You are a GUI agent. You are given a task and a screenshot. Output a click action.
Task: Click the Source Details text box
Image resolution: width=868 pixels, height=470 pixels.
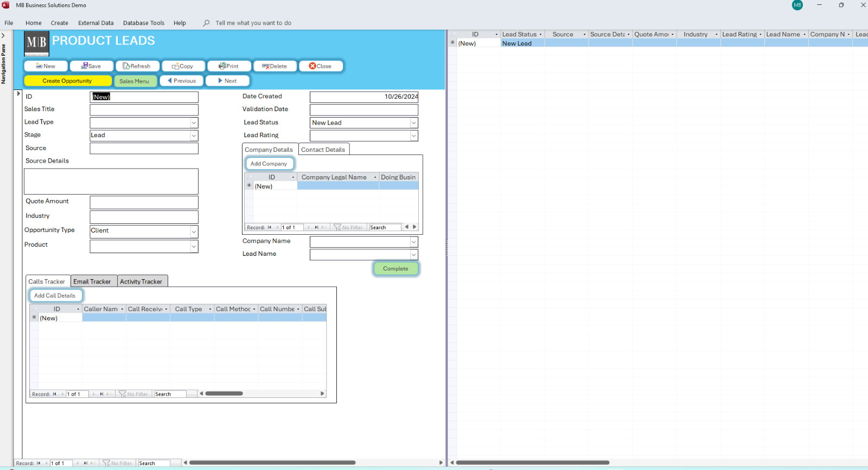pyautogui.click(x=111, y=182)
